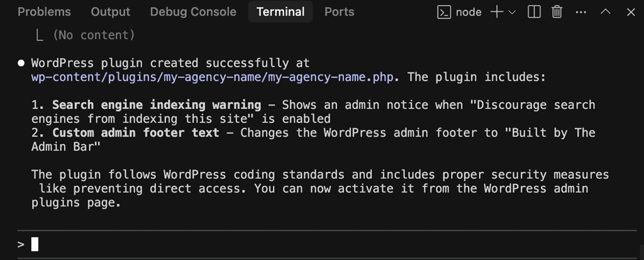Show the Ports tab
Viewport: 644px width, 260px height.
click(x=339, y=12)
